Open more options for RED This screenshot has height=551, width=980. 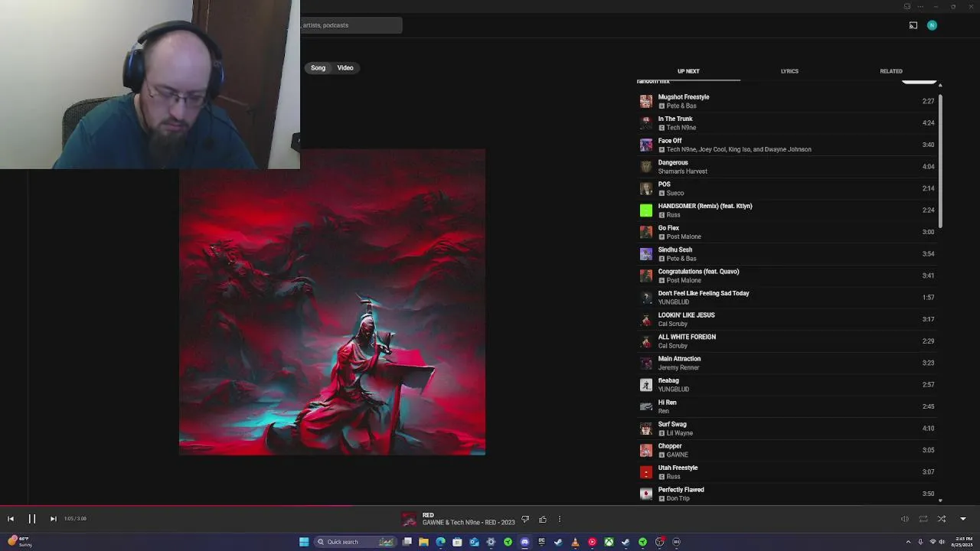[560, 519]
